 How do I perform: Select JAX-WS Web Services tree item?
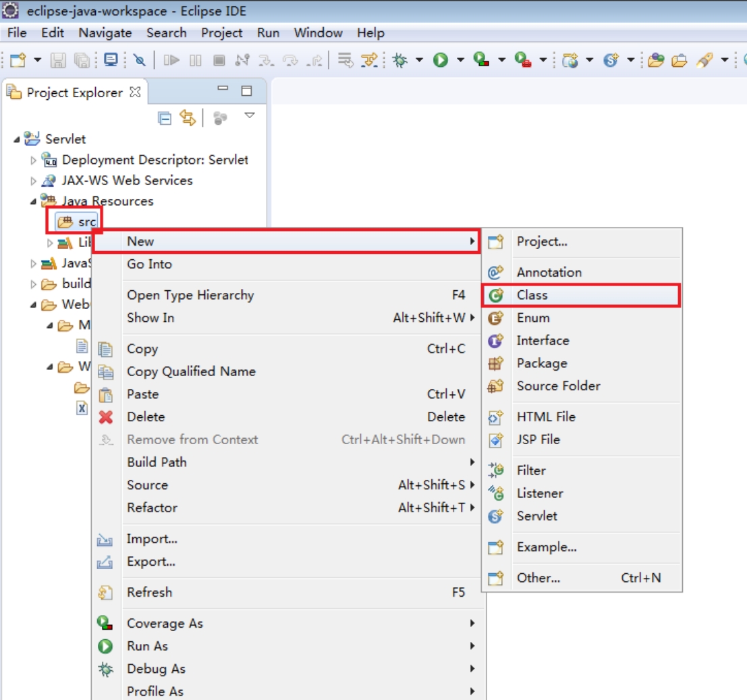(x=117, y=181)
